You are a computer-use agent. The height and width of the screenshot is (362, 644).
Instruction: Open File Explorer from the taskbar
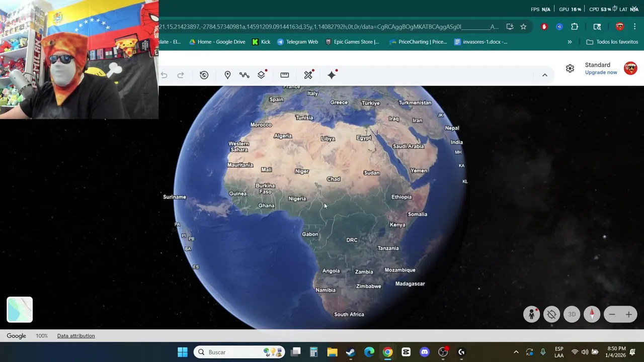[332, 352]
